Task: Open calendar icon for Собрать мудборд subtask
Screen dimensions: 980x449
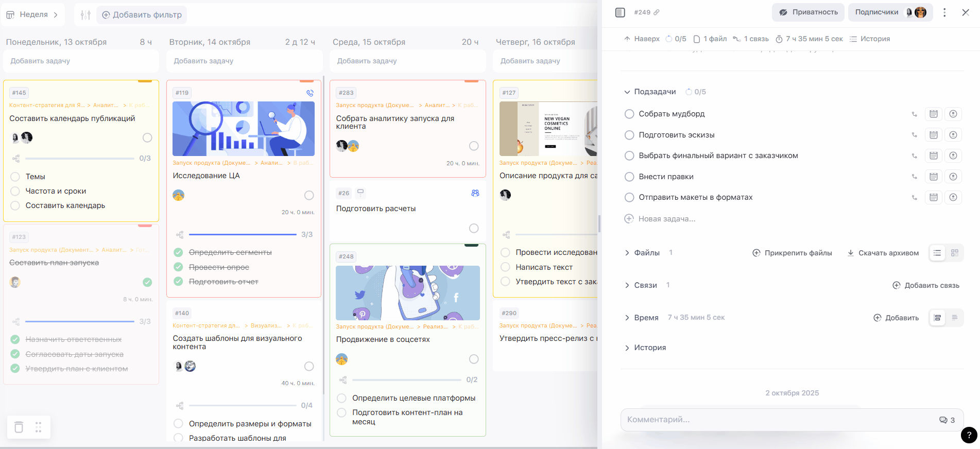Action: pos(933,114)
